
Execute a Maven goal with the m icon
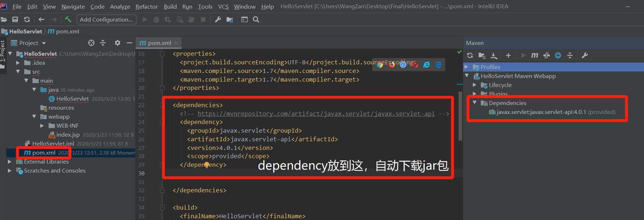(x=535, y=55)
